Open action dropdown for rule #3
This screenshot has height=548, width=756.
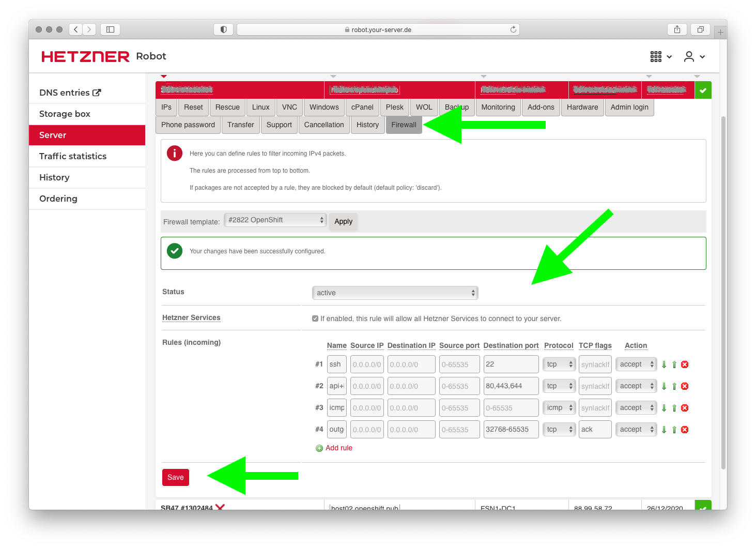coord(636,408)
